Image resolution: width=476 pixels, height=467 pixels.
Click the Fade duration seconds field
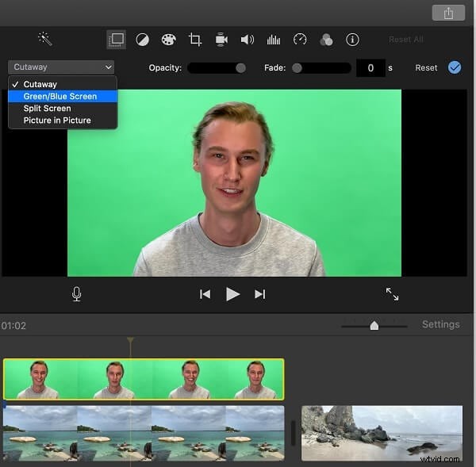(x=370, y=67)
